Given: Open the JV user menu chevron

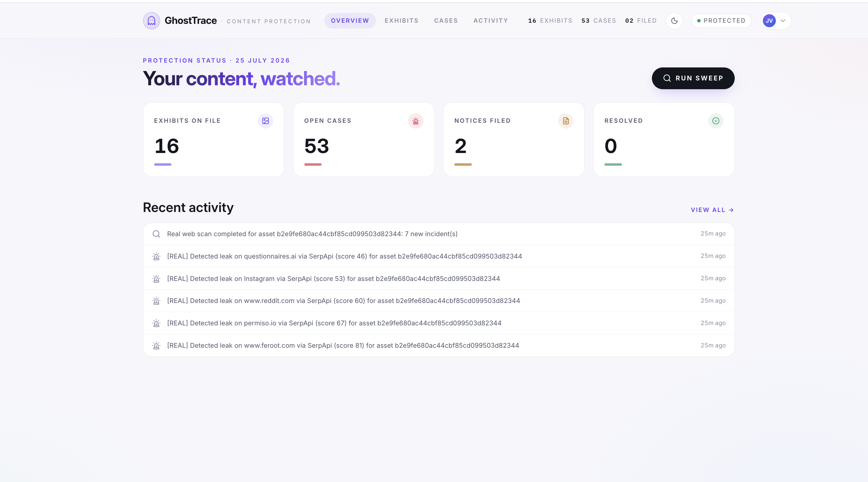Looking at the screenshot, I should 783,21.
